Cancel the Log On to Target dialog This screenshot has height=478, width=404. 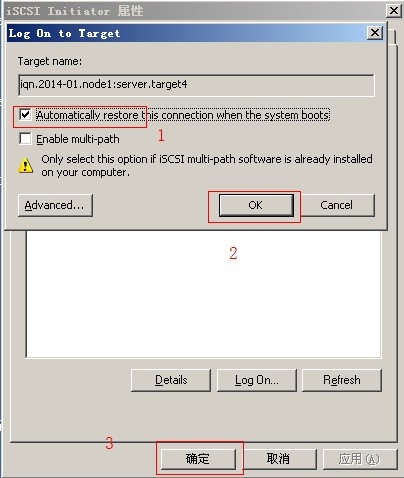coord(336,205)
